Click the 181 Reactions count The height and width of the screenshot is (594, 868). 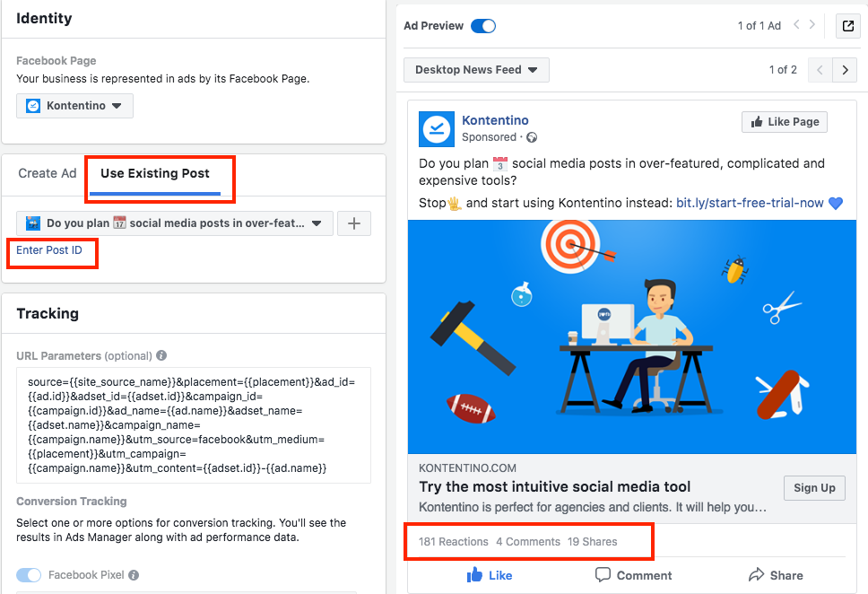[454, 542]
